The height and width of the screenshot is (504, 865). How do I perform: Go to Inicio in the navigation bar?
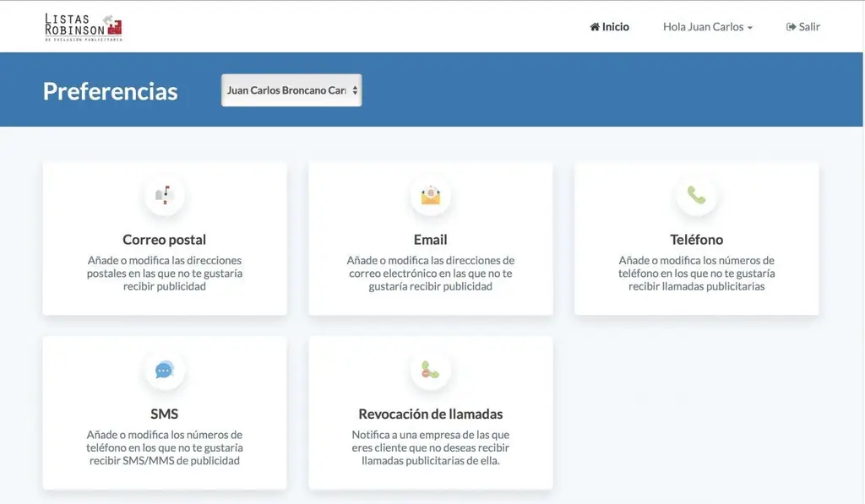click(609, 26)
